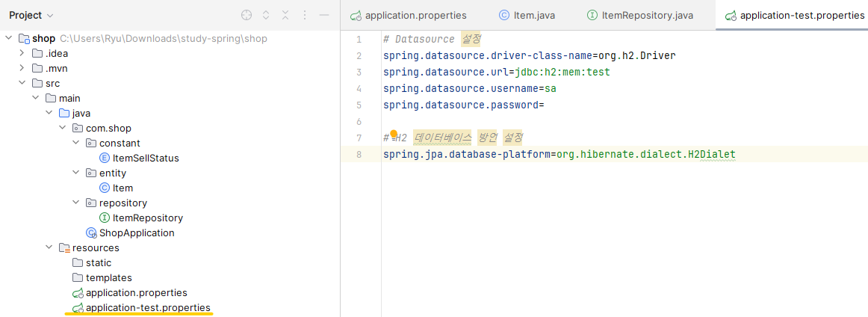Expand the .idea folder
The image size is (868, 317).
[22, 54]
